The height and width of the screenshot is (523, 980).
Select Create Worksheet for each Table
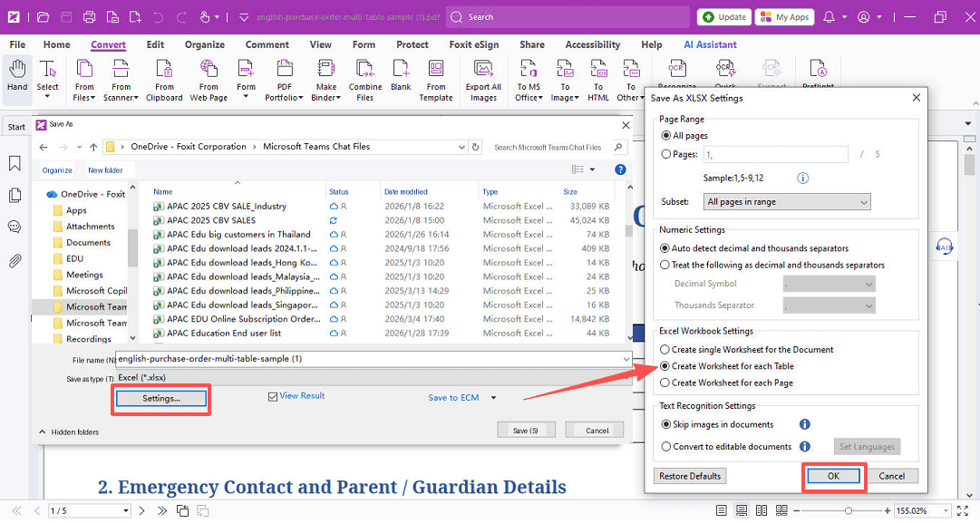(665, 366)
